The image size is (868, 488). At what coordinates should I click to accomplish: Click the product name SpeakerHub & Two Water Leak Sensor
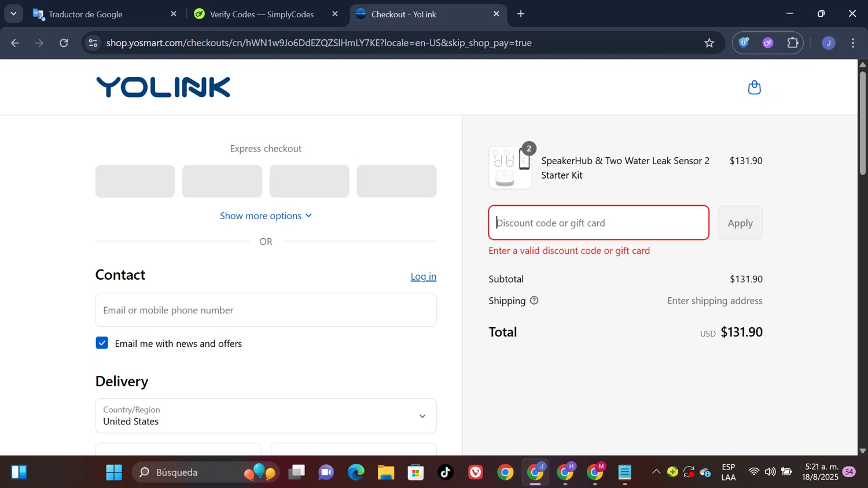[625, 168]
